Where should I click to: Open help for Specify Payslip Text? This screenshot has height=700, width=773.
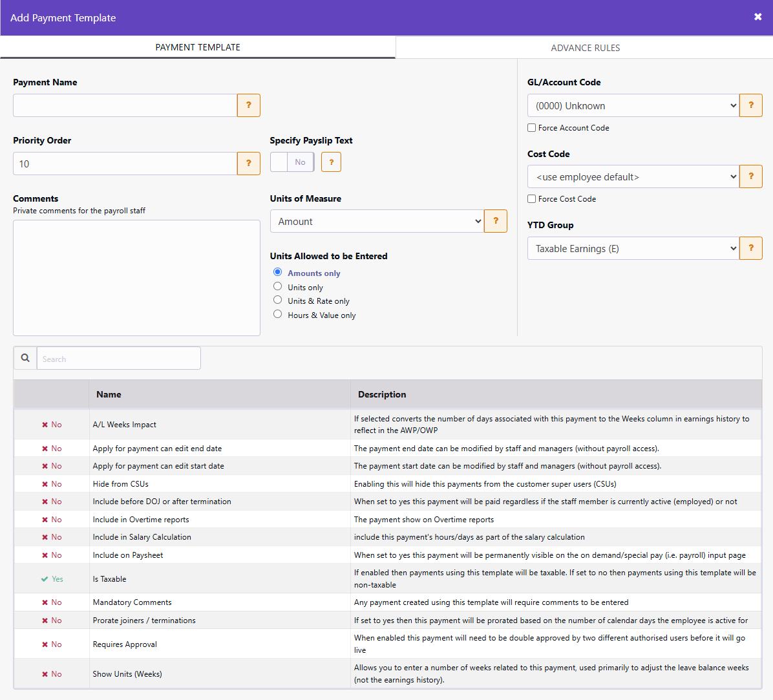coord(332,162)
